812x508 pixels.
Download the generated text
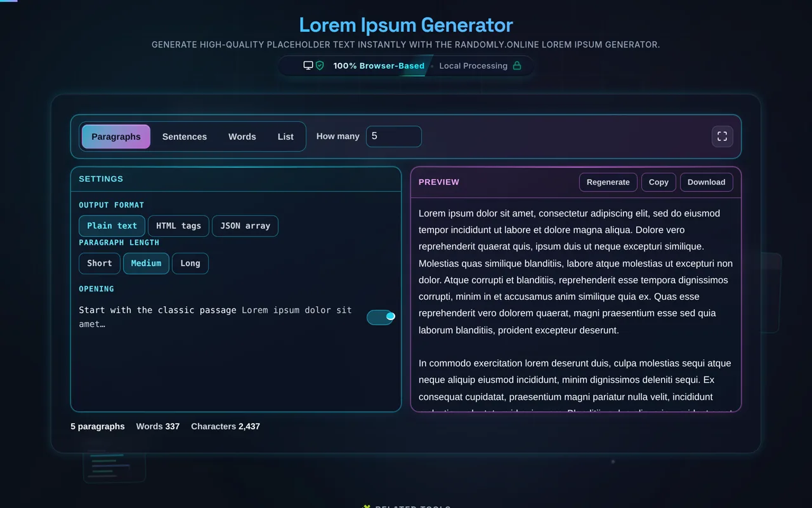click(707, 182)
